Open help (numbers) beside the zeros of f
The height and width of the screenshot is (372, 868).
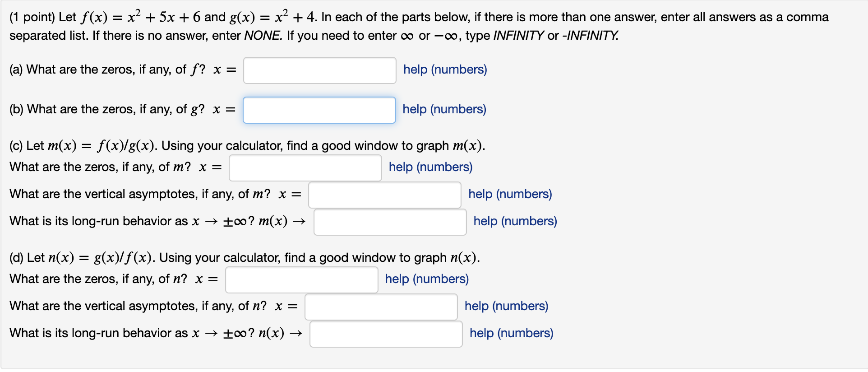tap(444, 69)
